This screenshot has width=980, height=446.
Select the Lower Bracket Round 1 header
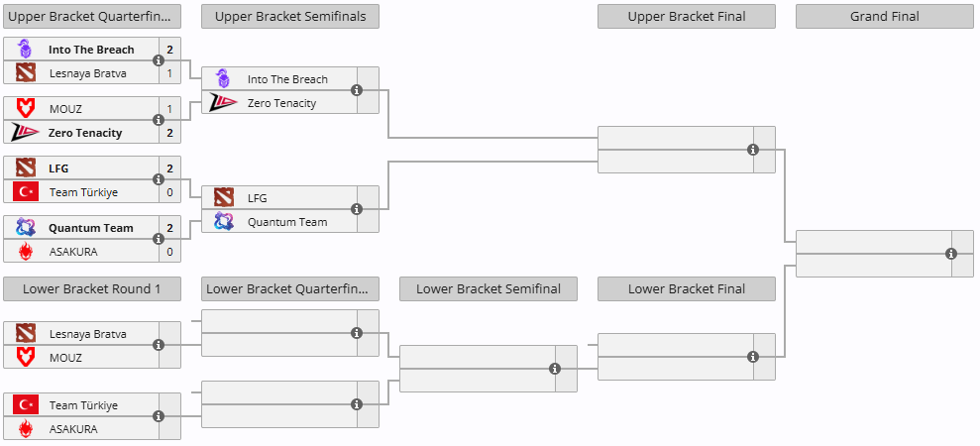pyautogui.click(x=91, y=288)
